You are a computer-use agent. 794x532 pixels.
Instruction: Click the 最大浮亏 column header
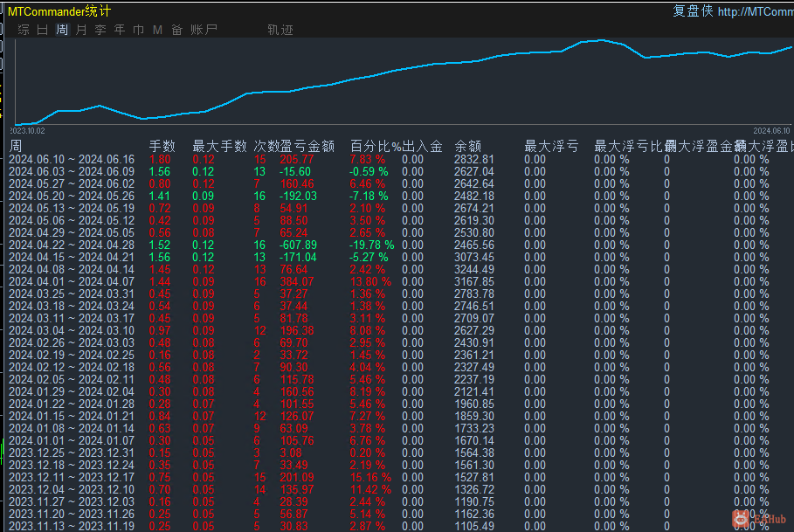click(x=551, y=146)
